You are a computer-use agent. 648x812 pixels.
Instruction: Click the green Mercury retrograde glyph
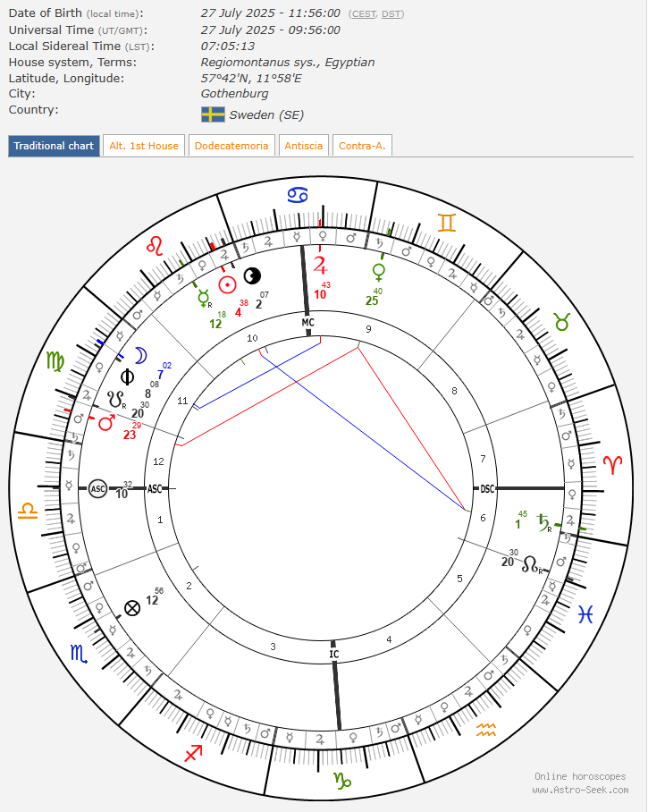pyautogui.click(x=204, y=299)
